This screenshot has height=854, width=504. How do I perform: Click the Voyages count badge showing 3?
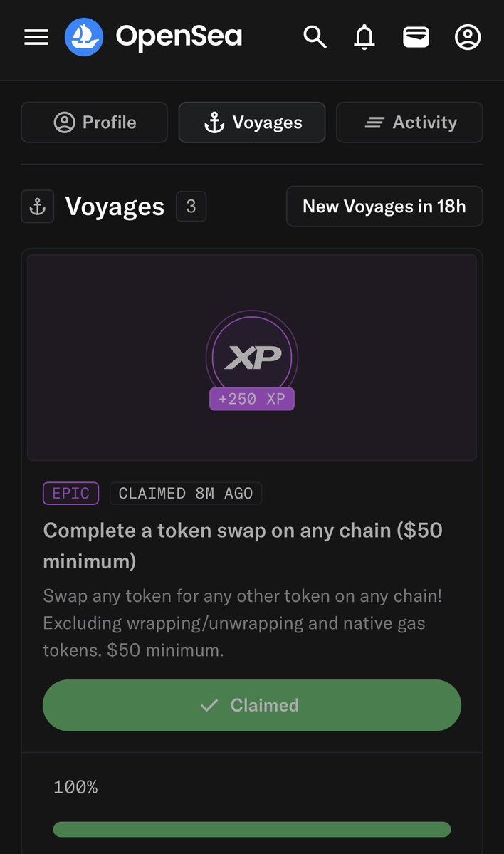tap(191, 207)
